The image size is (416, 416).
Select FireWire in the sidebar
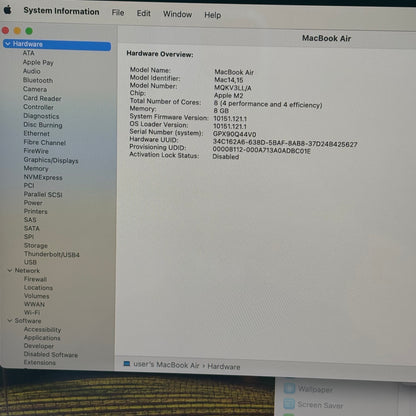(36, 151)
